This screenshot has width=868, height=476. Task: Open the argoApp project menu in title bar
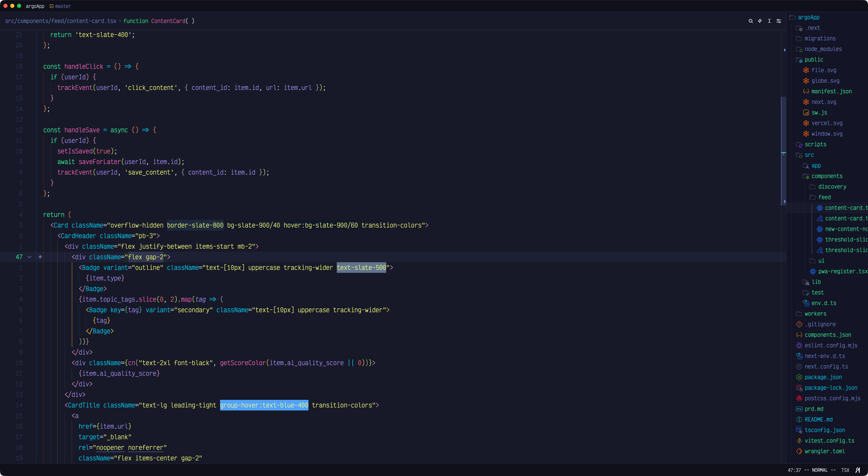(35, 6)
